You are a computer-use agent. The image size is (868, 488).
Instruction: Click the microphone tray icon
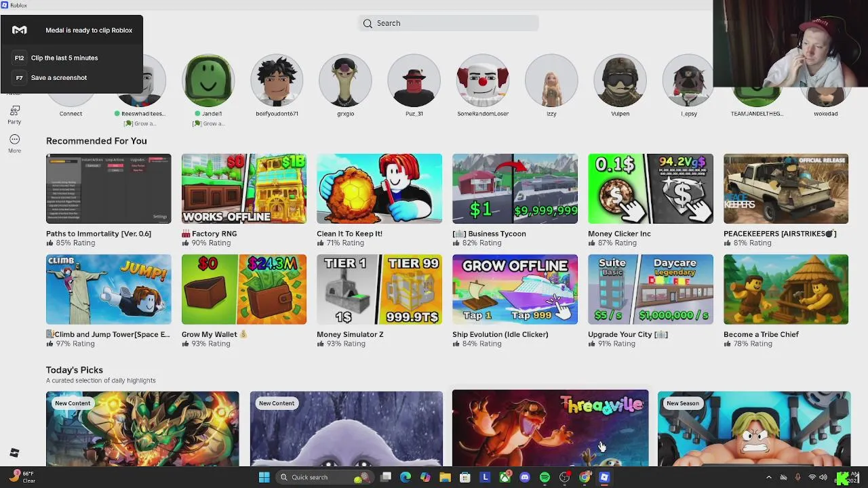(797, 477)
